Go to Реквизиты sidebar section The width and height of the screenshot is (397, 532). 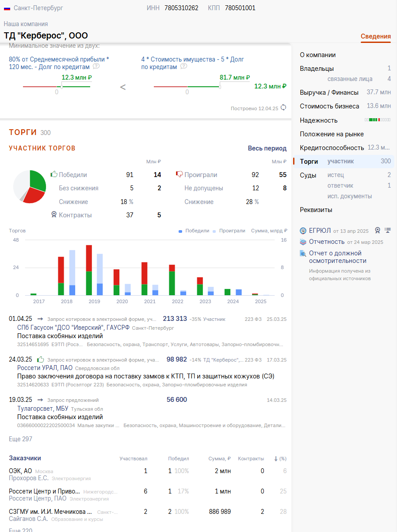coord(316,210)
